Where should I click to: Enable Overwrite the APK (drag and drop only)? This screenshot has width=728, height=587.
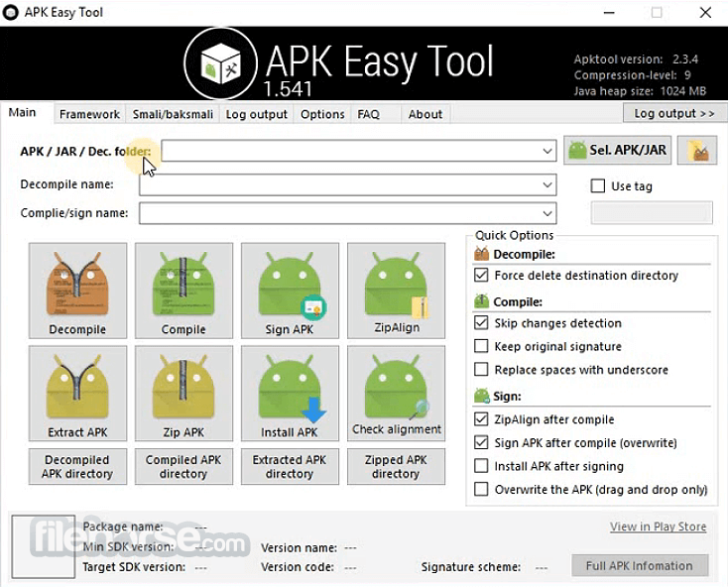(481, 489)
